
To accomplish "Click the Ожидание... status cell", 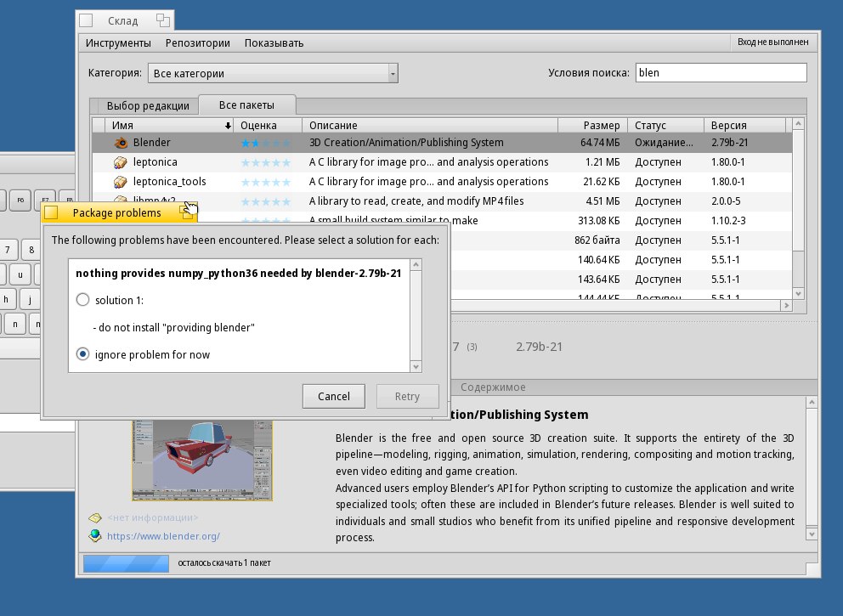I will point(664,143).
